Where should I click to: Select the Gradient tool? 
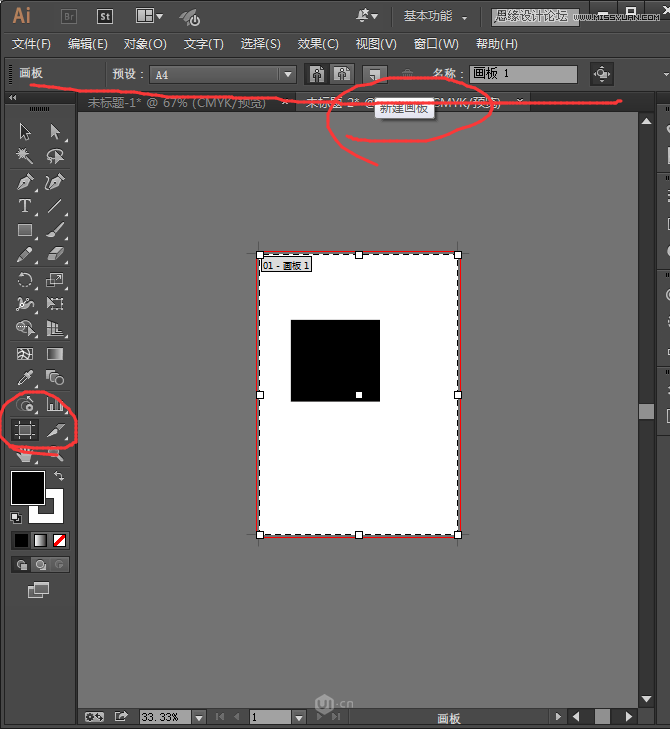coord(55,354)
